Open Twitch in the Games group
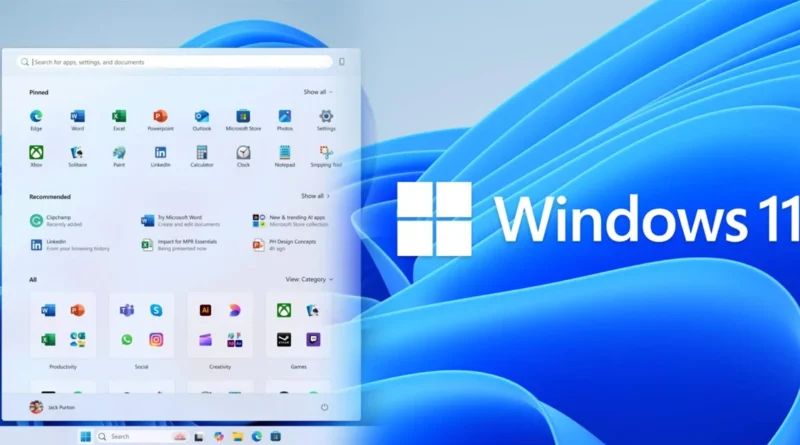The image size is (800, 445). click(x=313, y=339)
